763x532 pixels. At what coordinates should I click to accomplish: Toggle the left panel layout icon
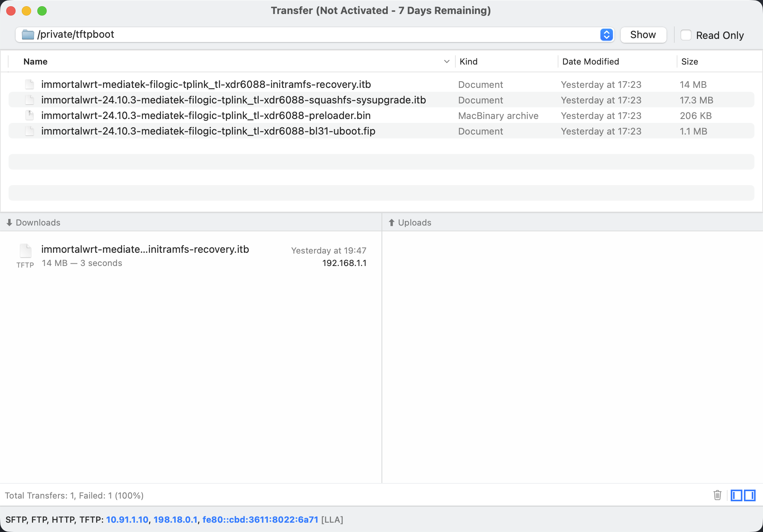click(x=736, y=495)
